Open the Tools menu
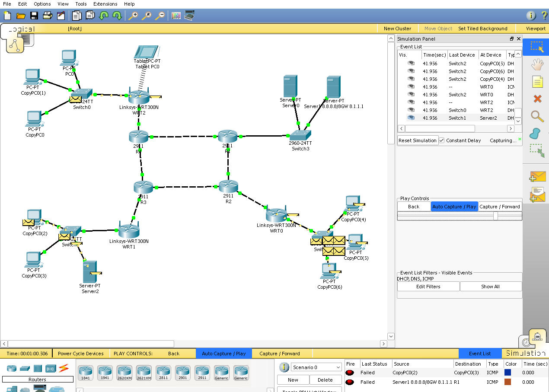 [81, 4]
